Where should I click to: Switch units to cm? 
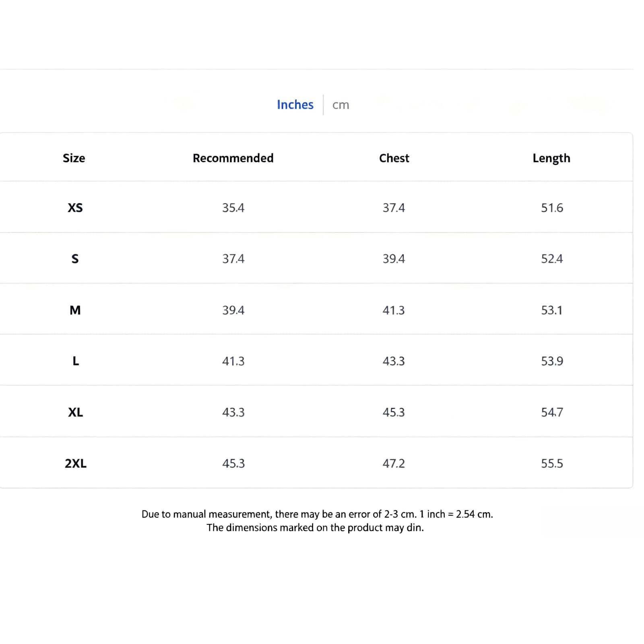[341, 105]
